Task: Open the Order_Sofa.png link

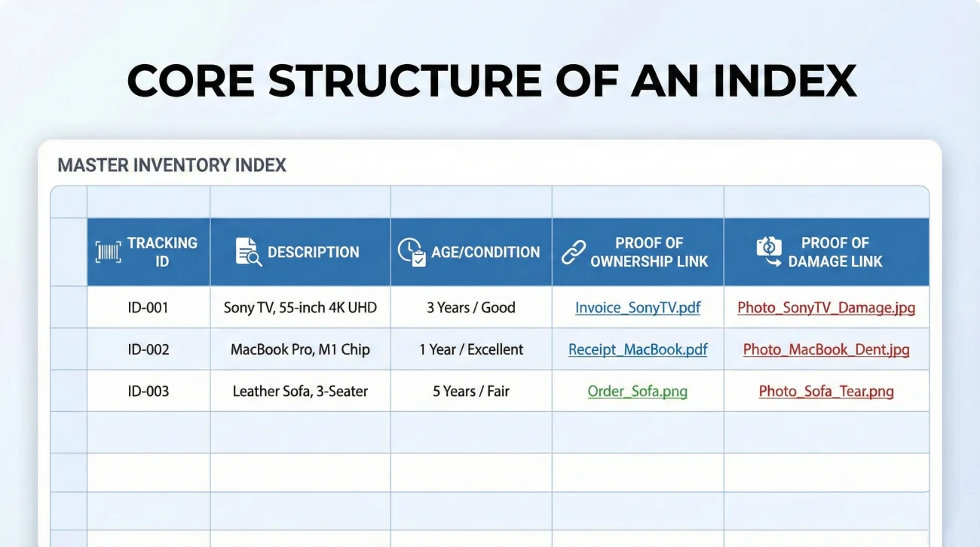Action: click(637, 391)
